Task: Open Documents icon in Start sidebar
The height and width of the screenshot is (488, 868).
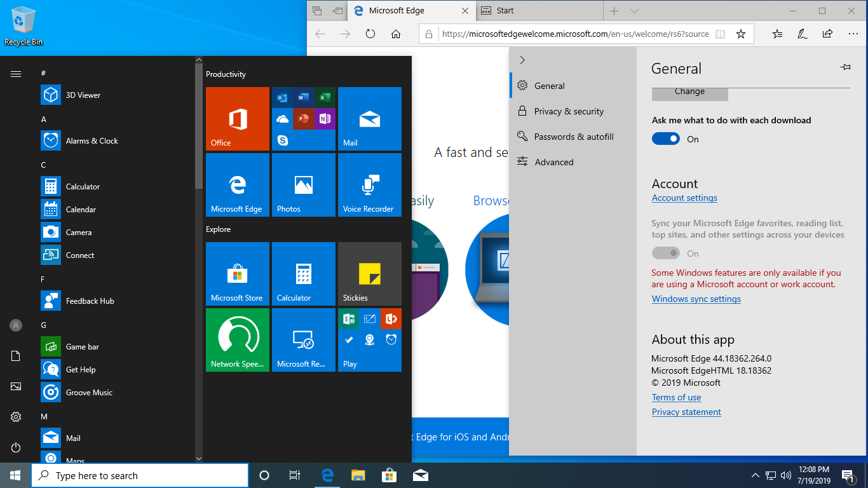Action: click(x=16, y=356)
